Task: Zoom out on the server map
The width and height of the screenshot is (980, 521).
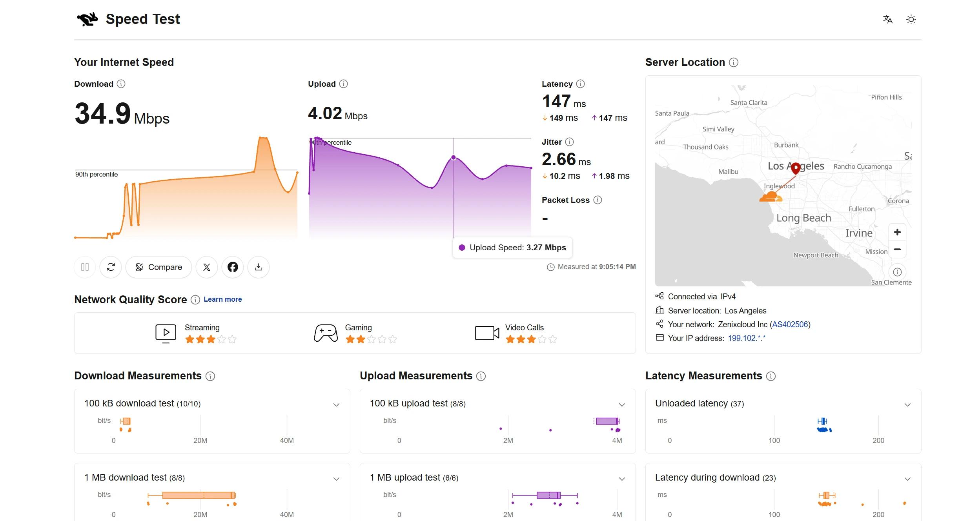Action: 897,250
